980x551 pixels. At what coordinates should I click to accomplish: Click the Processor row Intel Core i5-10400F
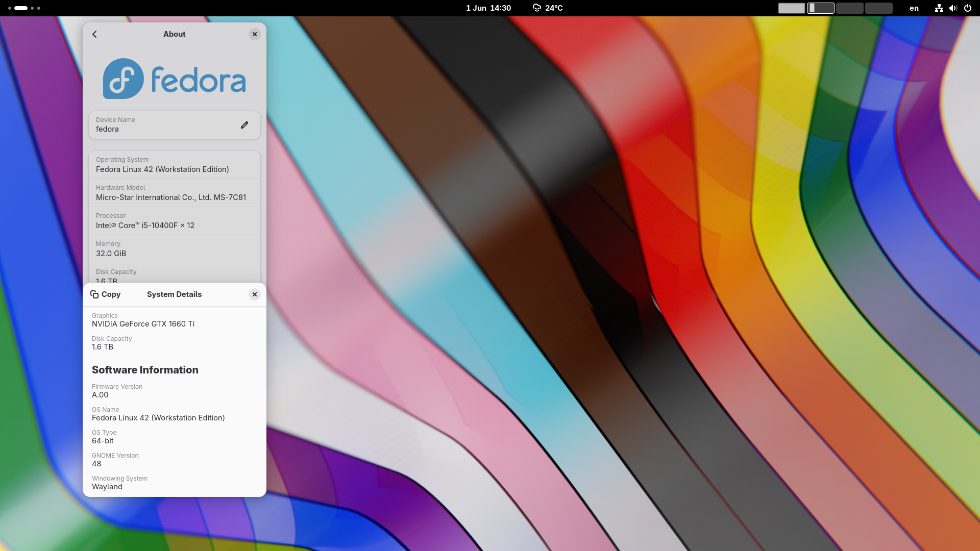point(174,221)
